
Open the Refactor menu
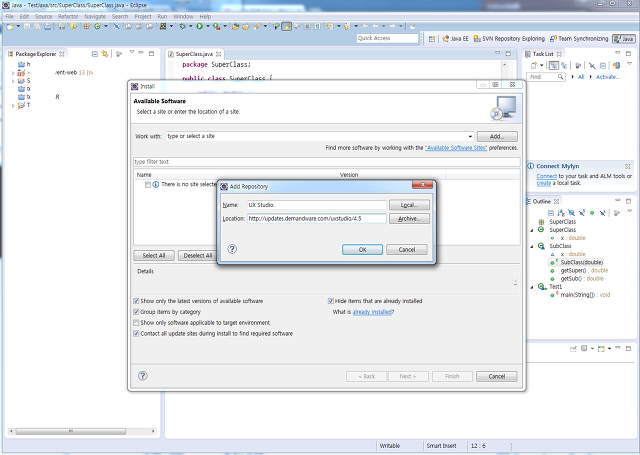tap(68, 16)
